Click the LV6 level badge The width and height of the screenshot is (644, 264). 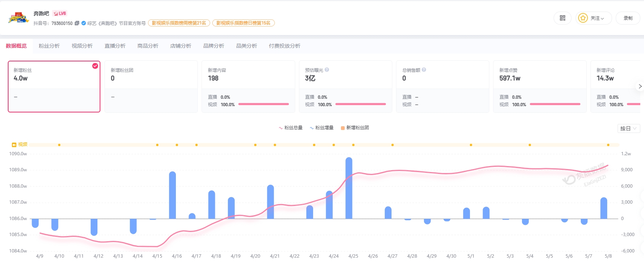click(x=59, y=13)
